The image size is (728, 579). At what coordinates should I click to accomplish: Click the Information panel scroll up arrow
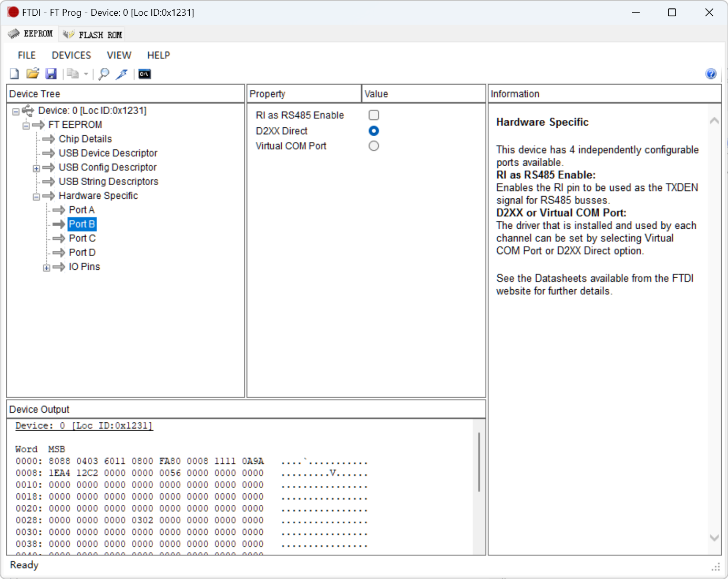point(714,121)
